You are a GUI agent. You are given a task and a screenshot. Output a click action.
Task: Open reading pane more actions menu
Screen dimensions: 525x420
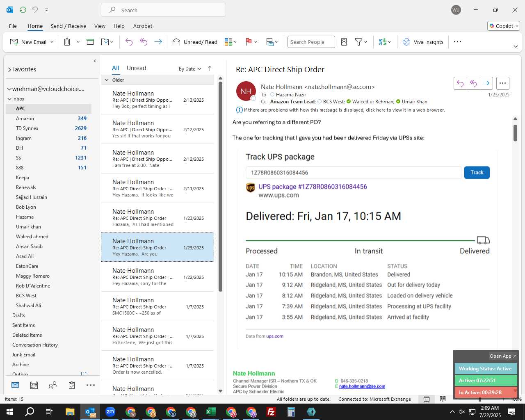point(502,83)
